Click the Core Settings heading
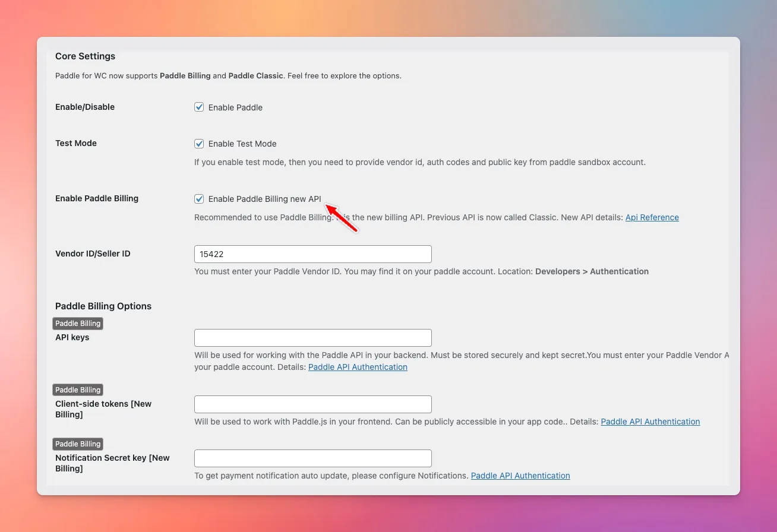 point(85,56)
